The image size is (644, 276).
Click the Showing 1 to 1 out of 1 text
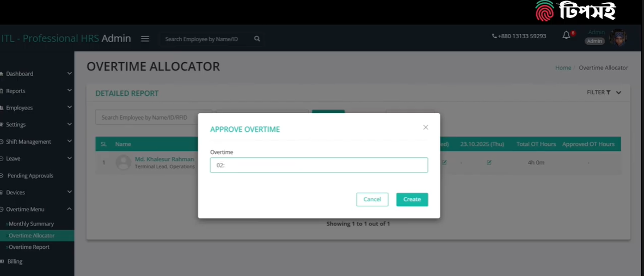coord(358,224)
